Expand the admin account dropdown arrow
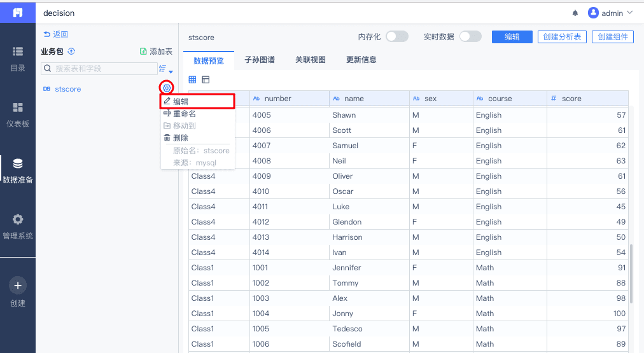644x353 pixels. [x=629, y=13]
